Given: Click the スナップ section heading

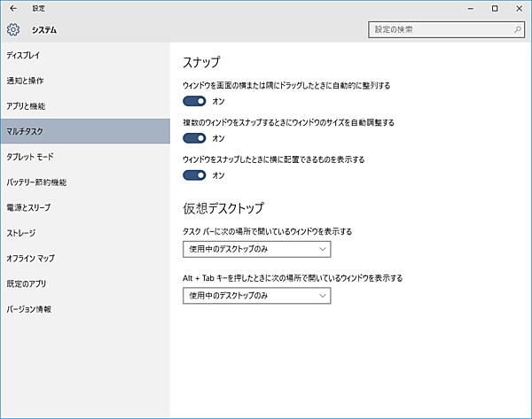Looking at the screenshot, I should pyautogui.click(x=201, y=62).
